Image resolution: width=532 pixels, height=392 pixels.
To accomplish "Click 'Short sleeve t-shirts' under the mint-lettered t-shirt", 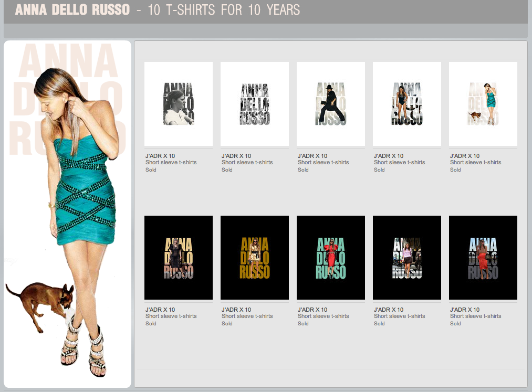I will point(324,316).
